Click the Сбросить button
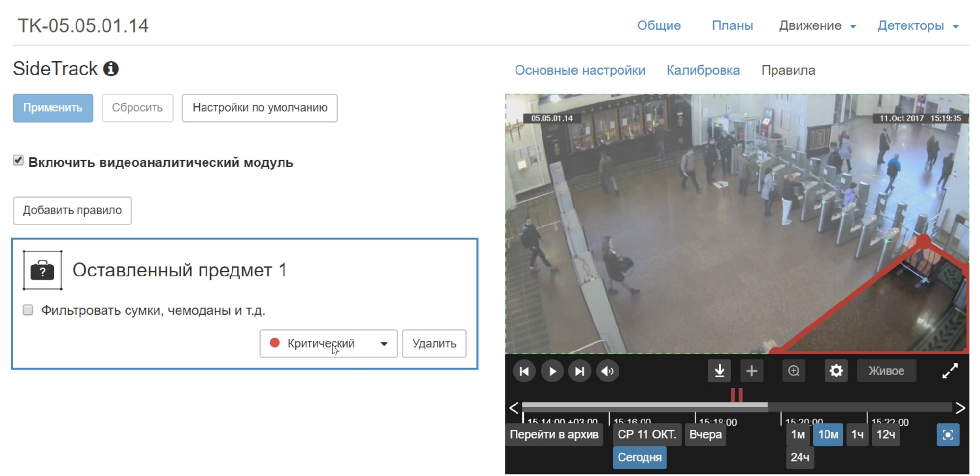Image resolution: width=980 pixels, height=476 pixels. (x=137, y=108)
